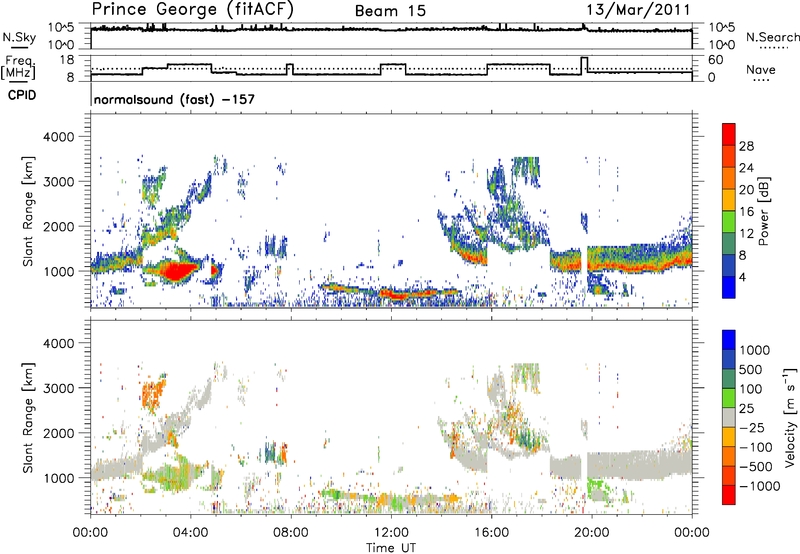
Task: Click the velocity colorbar tick '100'
Action: (751, 389)
